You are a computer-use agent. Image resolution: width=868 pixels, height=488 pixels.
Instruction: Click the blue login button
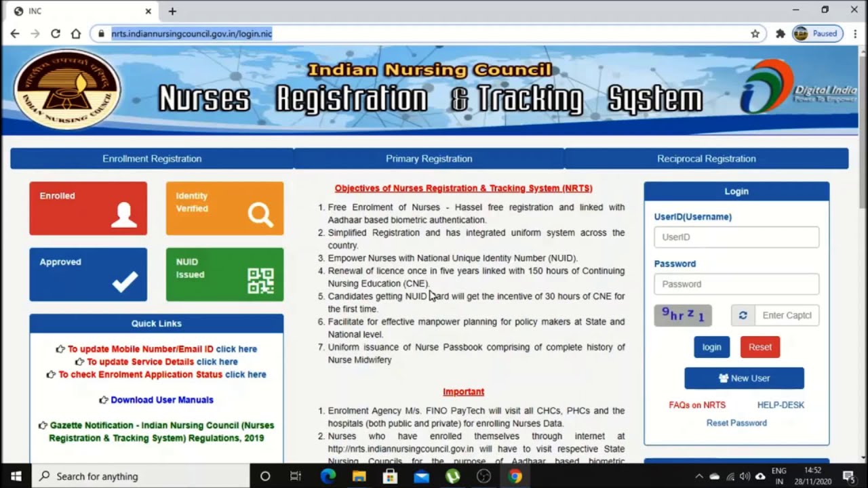711,347
